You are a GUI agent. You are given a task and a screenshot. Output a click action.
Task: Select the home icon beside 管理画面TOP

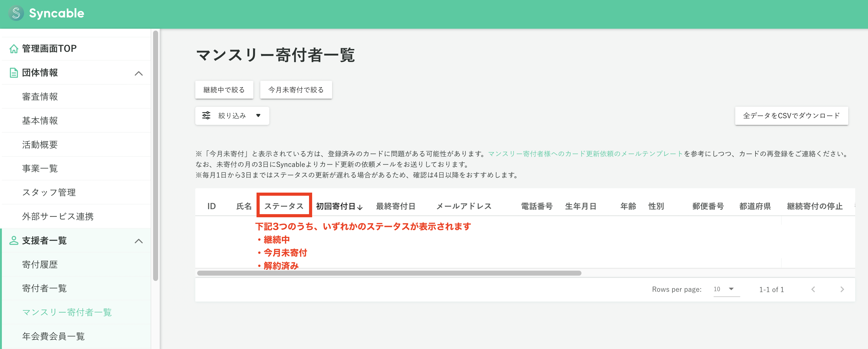point(13,48)
